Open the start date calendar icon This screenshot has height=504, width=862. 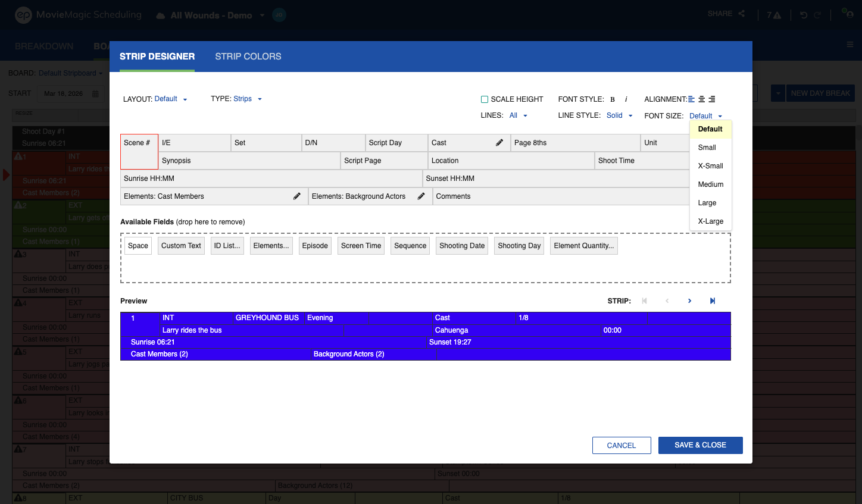(95, 94)
